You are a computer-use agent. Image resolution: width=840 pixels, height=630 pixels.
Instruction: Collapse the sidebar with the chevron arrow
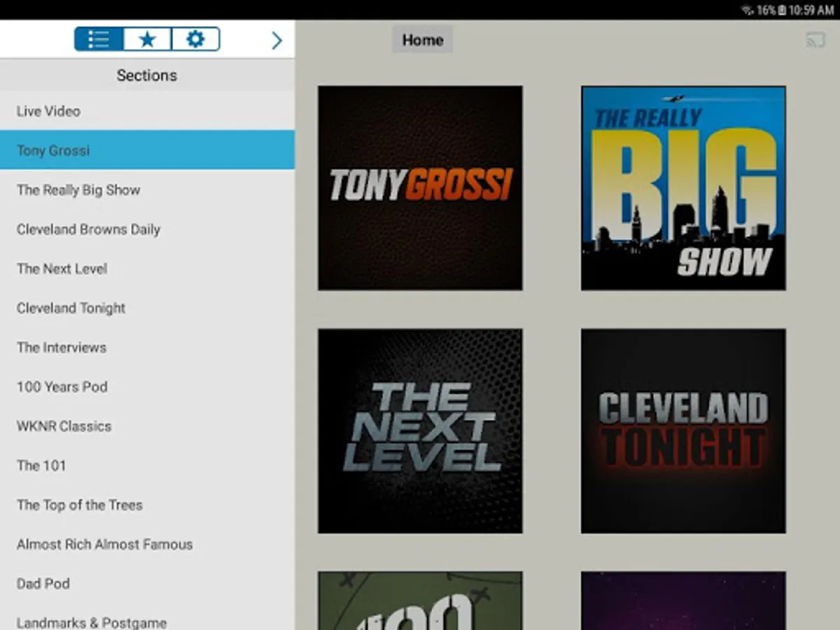click(276, 40)
